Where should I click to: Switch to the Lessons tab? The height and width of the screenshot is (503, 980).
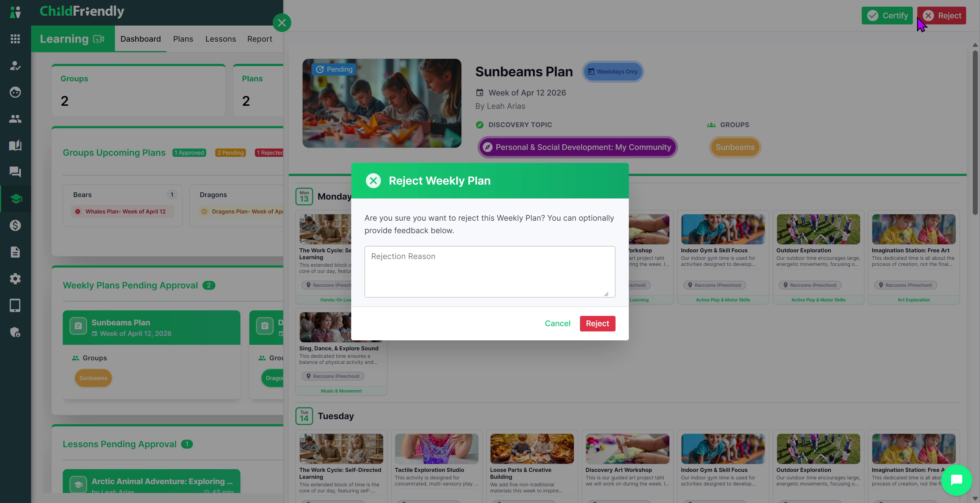point(221,39)
